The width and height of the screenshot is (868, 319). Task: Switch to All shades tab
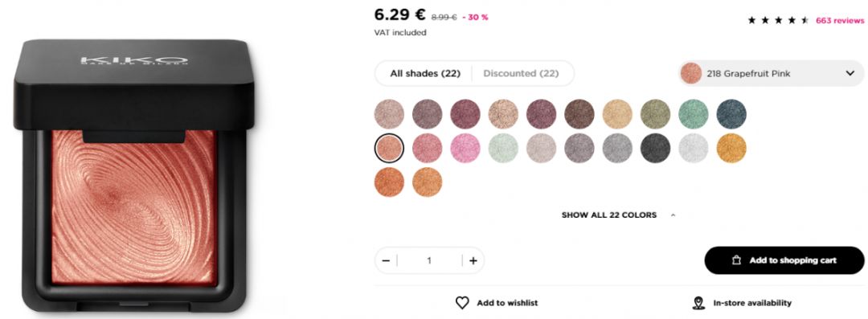(424, 74)
